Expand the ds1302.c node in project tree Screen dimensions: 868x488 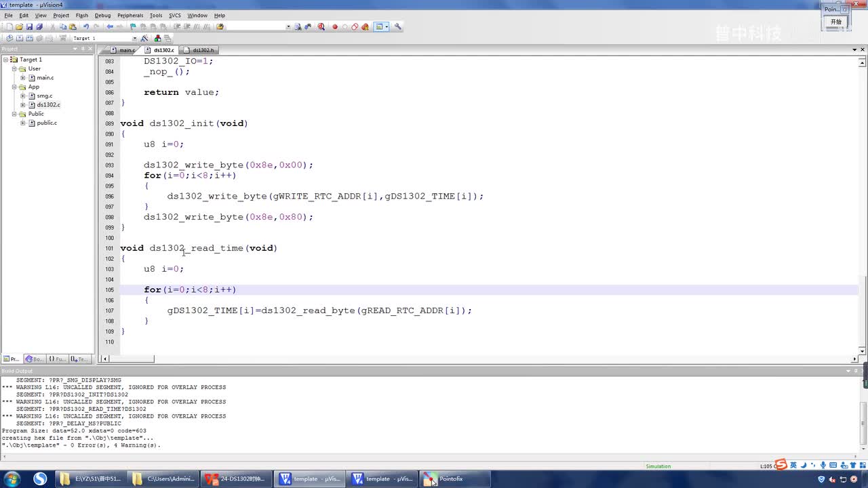coord(23,105)
